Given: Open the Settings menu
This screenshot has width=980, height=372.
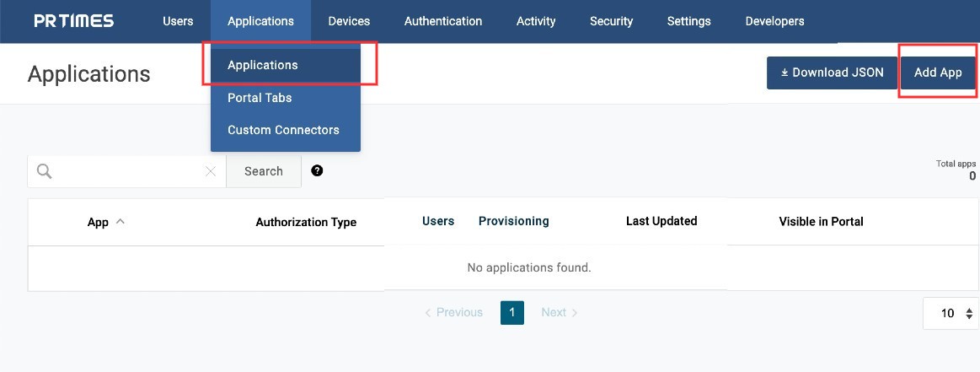Looking at the screenshot, I should [x=688, y=21].
